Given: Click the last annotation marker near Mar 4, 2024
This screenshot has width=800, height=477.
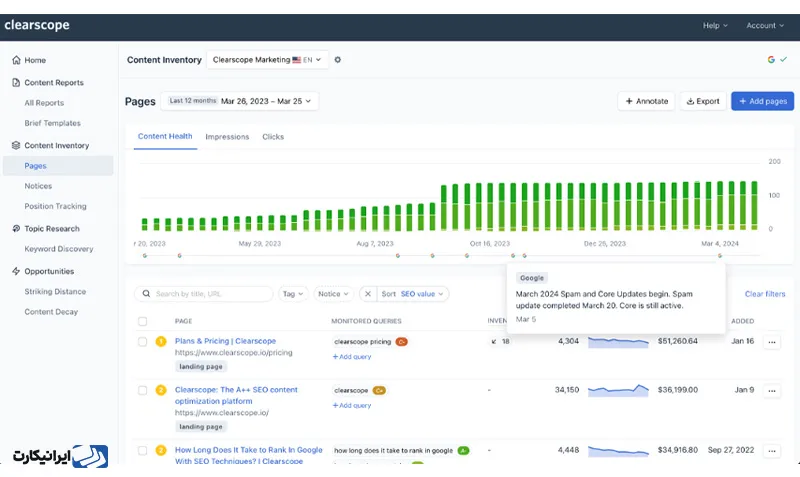Looking at the screenshot, I should (x=720, y=256).
